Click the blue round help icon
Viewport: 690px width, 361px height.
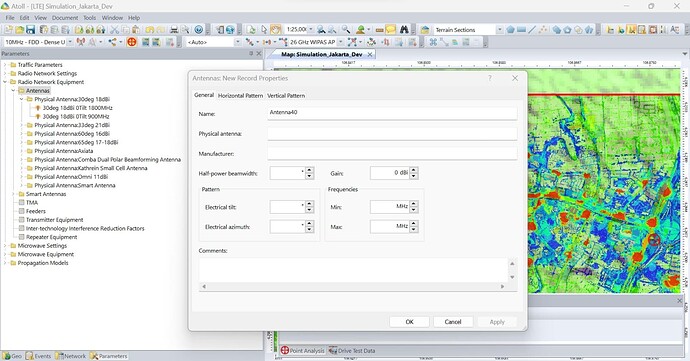(x=198, y=29)
